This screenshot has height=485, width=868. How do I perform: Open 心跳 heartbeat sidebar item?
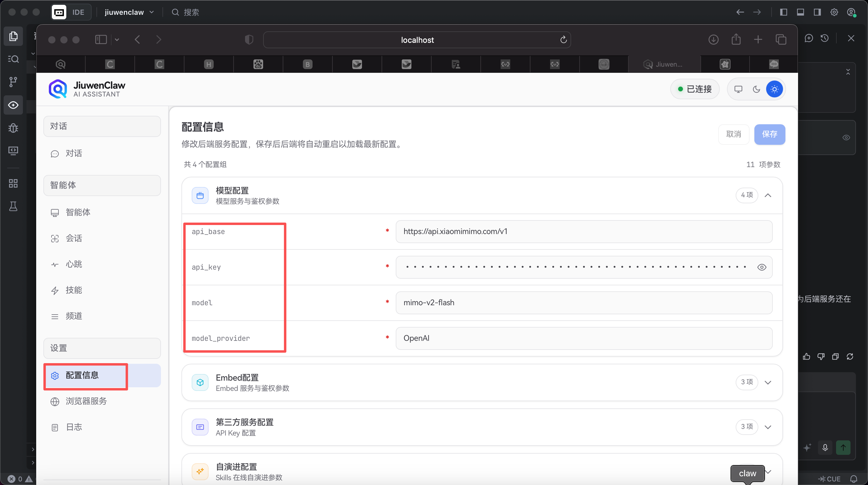point(74,264)
